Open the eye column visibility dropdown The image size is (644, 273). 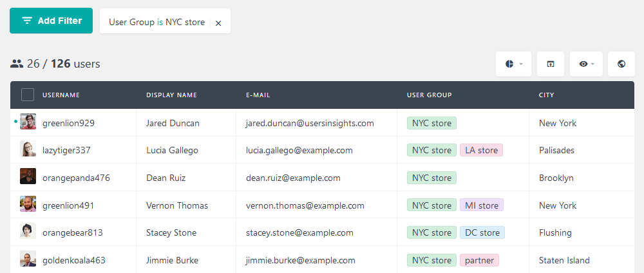pos(586,64)
